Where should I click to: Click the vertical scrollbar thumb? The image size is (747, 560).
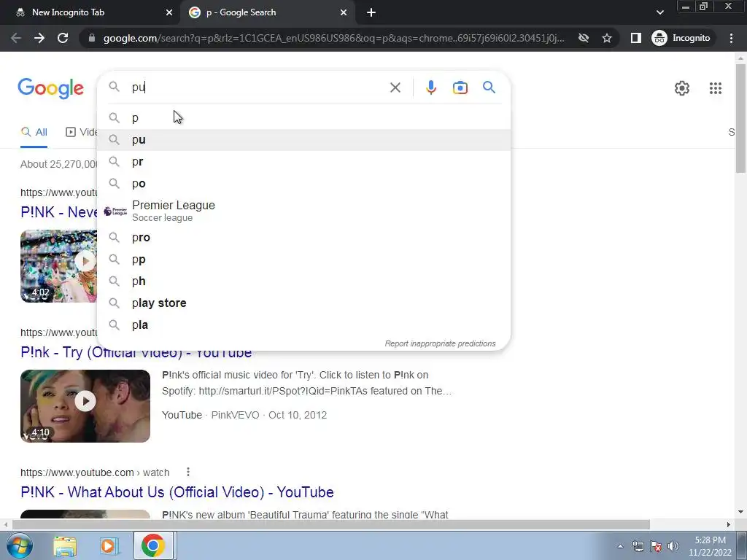tap(740, 118)
